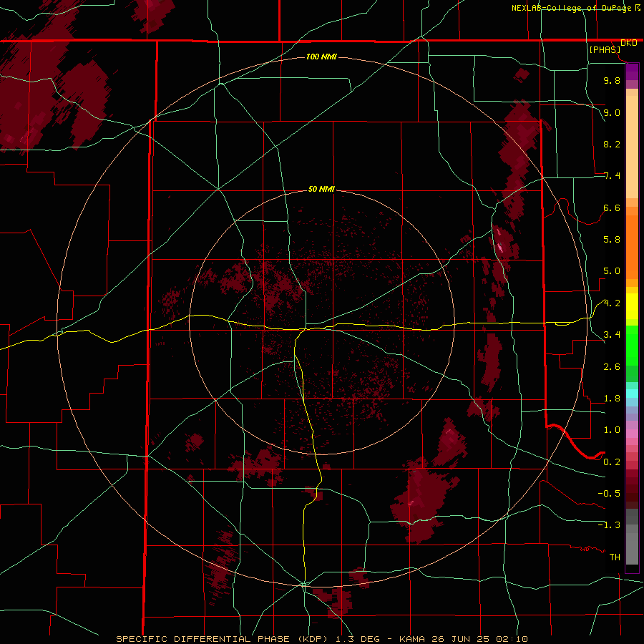Screen dimensions: 644x644
Task: Click the pink segment of the color bar
Action: point(632,434)
